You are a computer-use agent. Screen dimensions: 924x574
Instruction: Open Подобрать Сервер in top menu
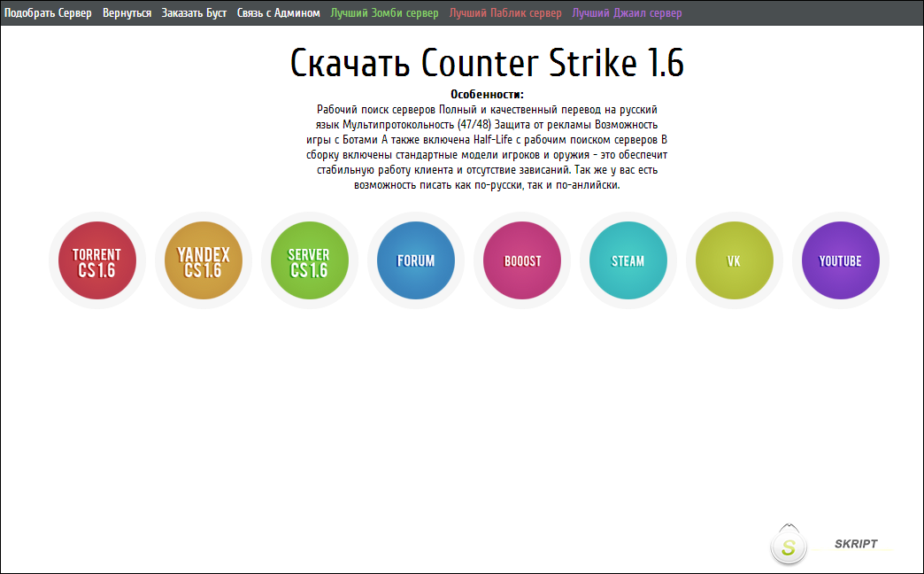(48, 13)
